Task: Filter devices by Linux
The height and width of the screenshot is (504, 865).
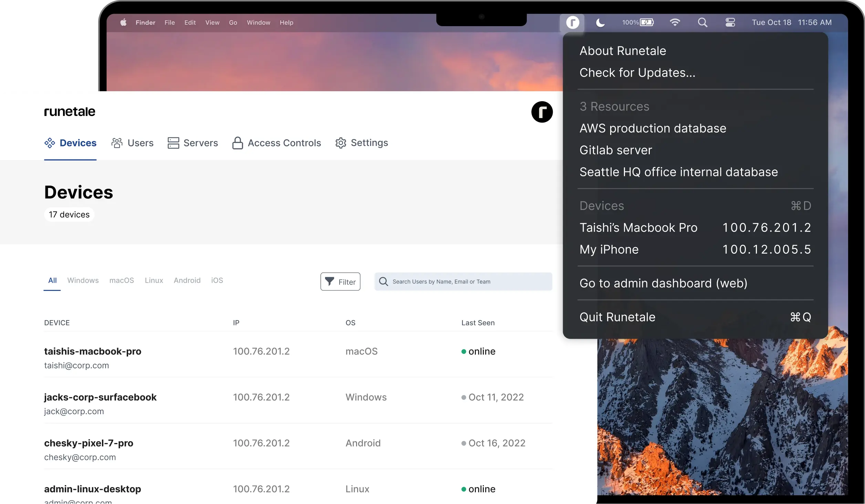Action: click(154, 281)
